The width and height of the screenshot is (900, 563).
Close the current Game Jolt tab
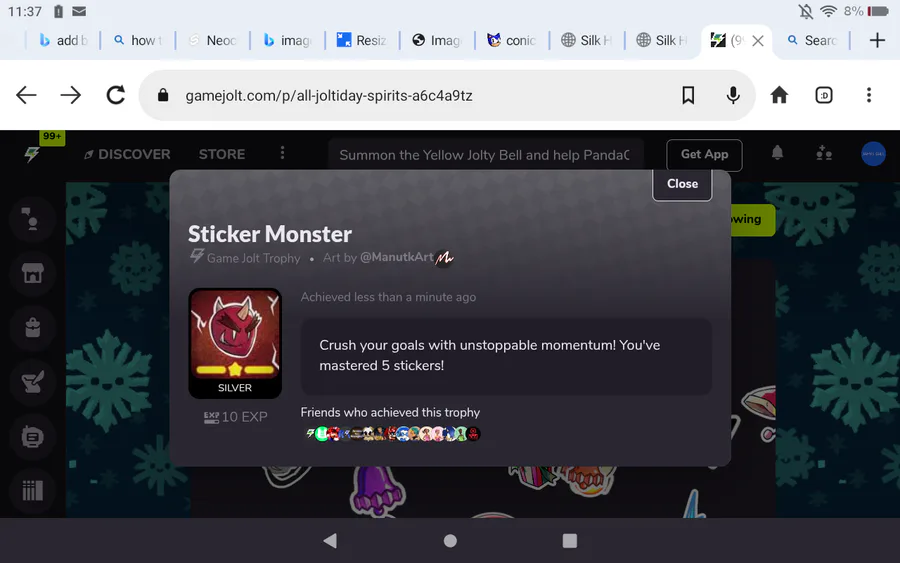tap(758, 41)
